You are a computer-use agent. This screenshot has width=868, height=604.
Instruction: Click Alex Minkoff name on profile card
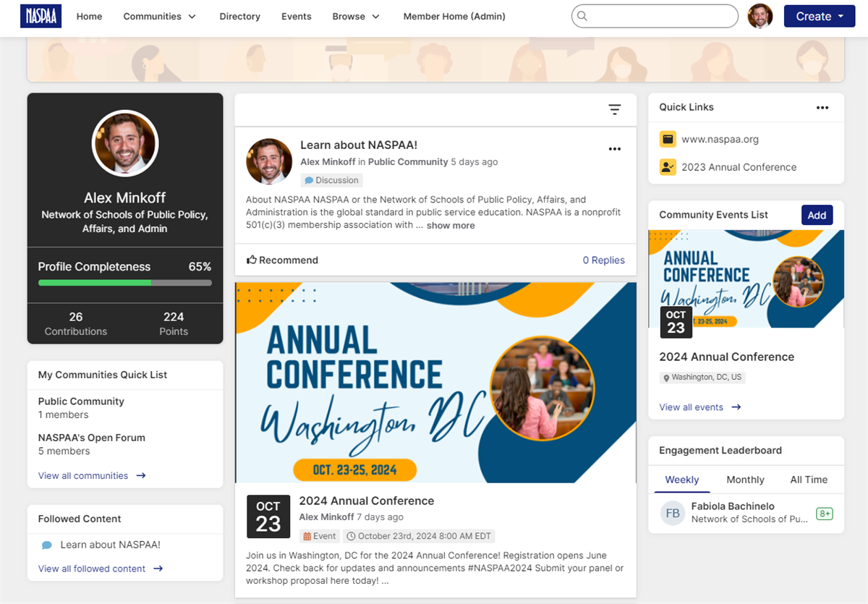125,197
